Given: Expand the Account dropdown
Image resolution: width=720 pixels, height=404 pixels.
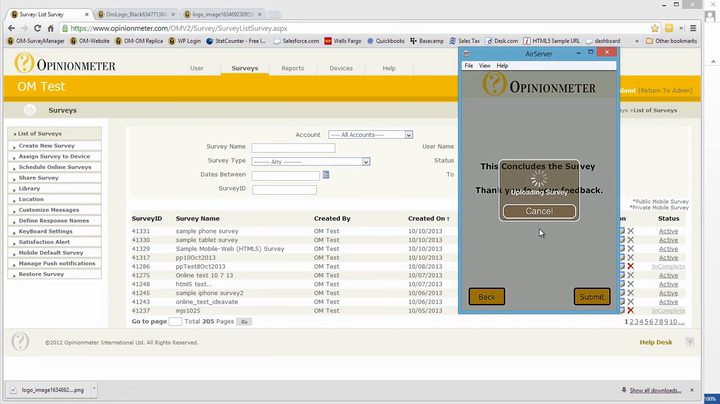Looking at the screenshot, I should coord(370,134).
